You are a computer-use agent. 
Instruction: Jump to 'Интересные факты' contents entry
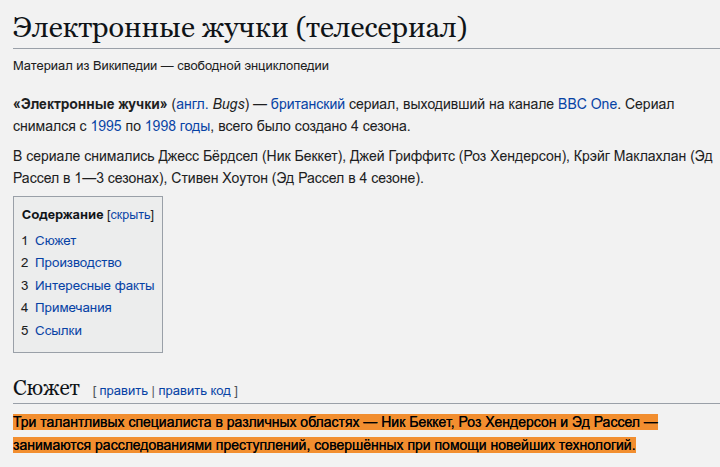[x=95, y=286]
